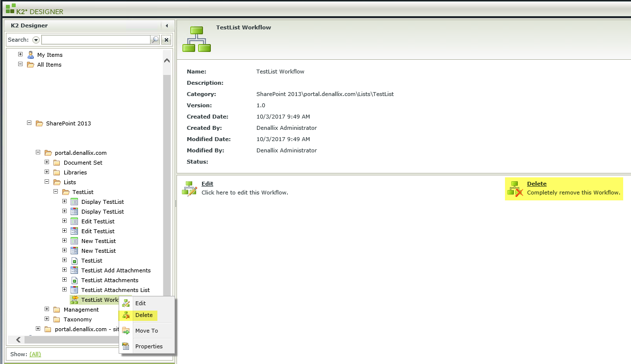The height and width of the screenshot is (364, 631).
Task: Click the Name value 'TestList Workflow'
Action: click(x=280, y=72)
